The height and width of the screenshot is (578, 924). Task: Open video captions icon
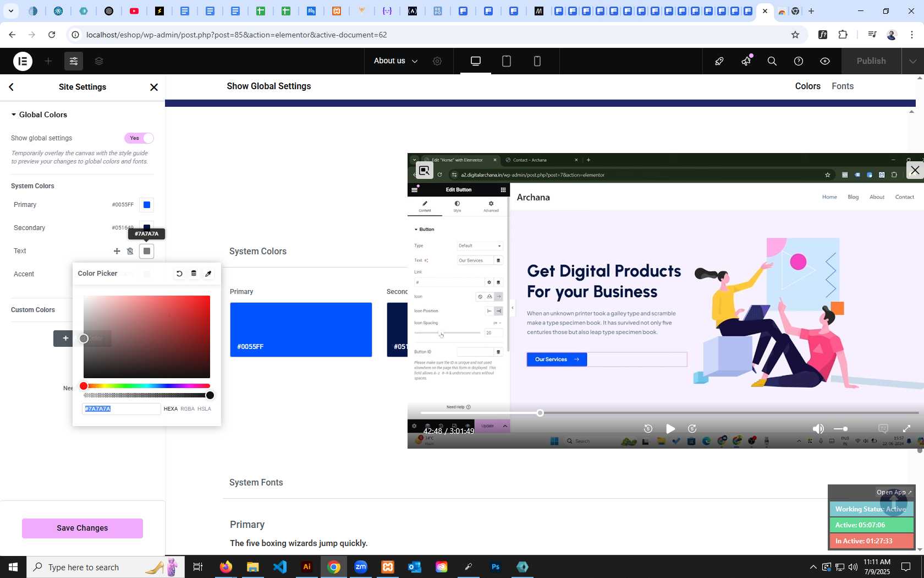(883, 429)
